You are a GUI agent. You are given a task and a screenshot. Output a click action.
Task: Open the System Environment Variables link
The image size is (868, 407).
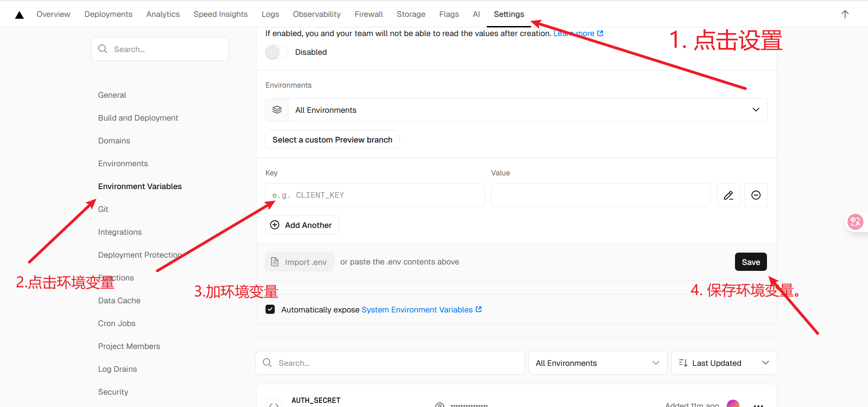tap(417, 310)
